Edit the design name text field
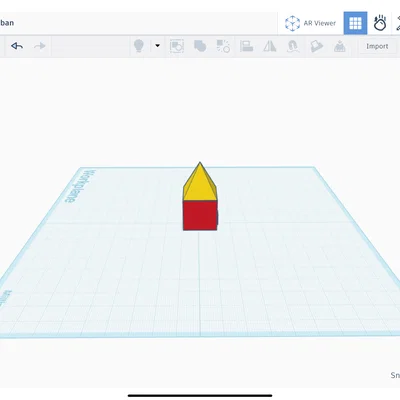Viewport: 400px width, 400px height. [x=7, y=23]
